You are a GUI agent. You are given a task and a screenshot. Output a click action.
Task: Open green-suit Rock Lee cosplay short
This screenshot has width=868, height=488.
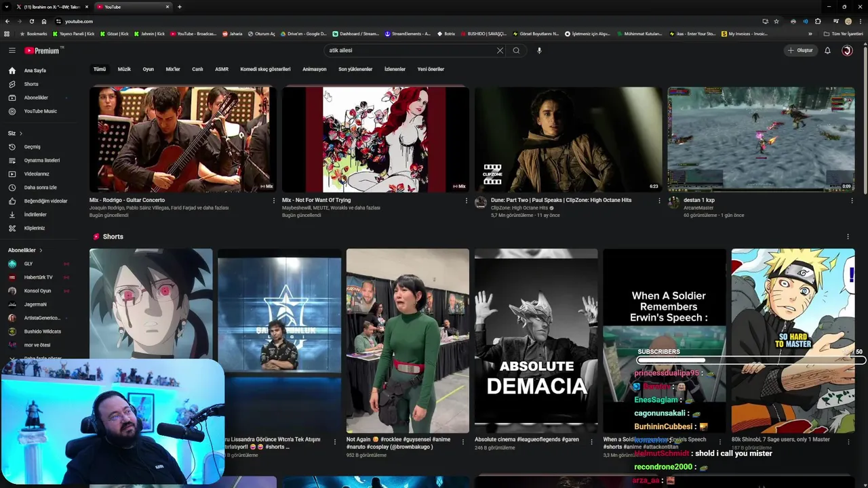click(x=408, y=341)
